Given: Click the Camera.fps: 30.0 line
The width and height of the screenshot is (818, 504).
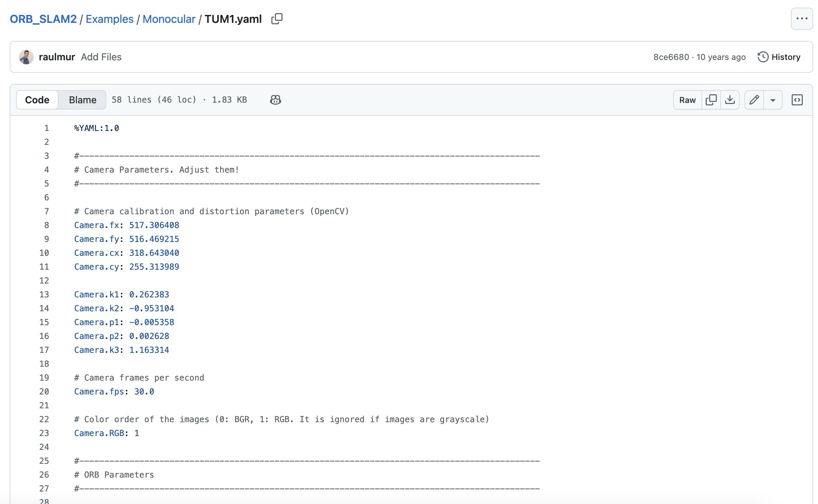Looking at the screenshot, I should point(114,392).
